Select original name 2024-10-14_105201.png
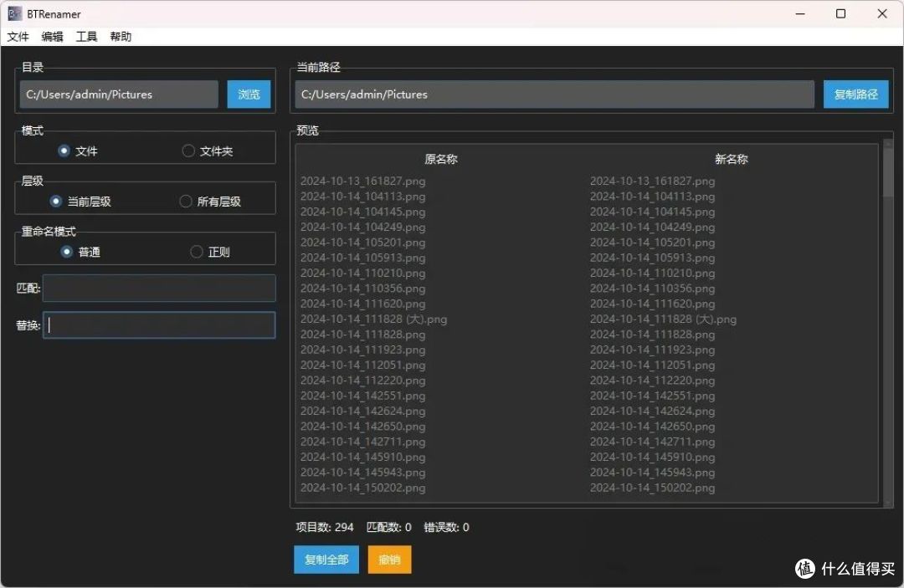The width and height of the screenshot is (904, 588). pyautogui.click(x=362, y=243)
